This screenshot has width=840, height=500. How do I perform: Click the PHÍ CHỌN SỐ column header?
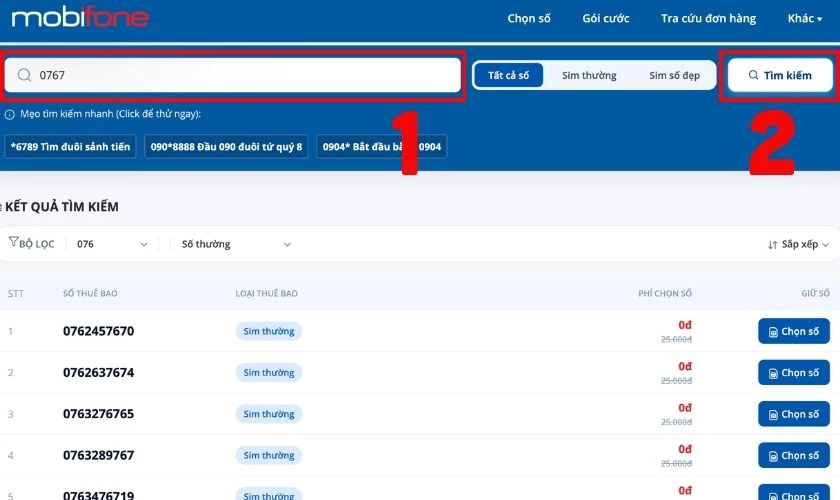coord(665,293)
